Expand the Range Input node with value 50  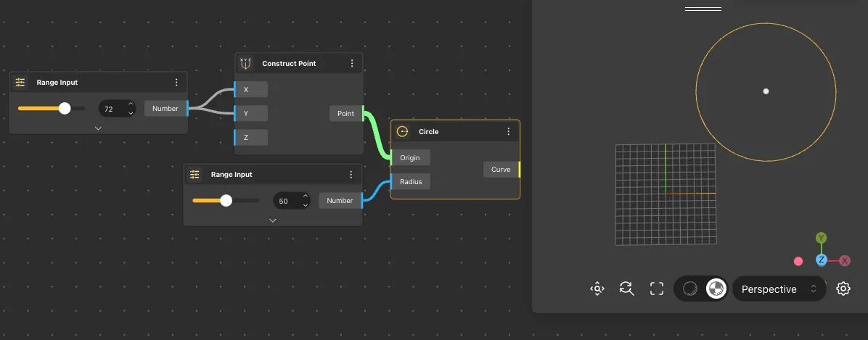272,220
